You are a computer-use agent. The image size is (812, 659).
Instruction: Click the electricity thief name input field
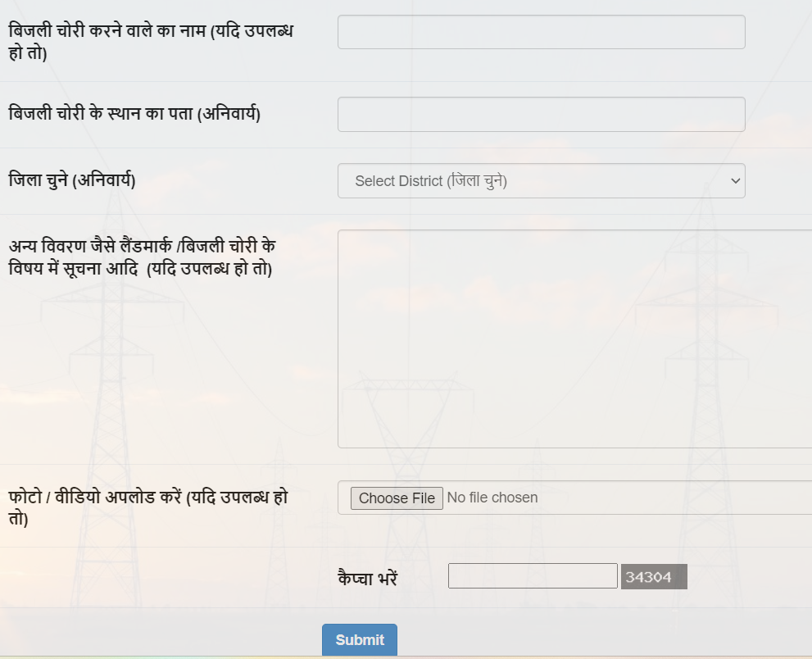click(x=541, y=32)
